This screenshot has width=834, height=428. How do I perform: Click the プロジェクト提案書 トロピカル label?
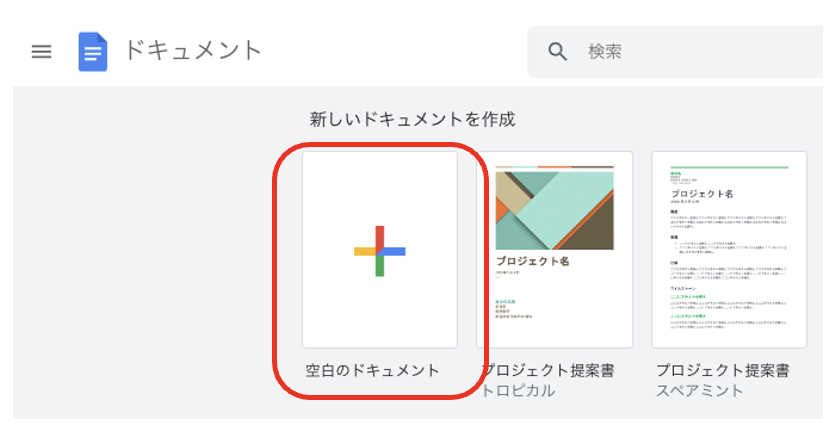[x=548, y=380]
